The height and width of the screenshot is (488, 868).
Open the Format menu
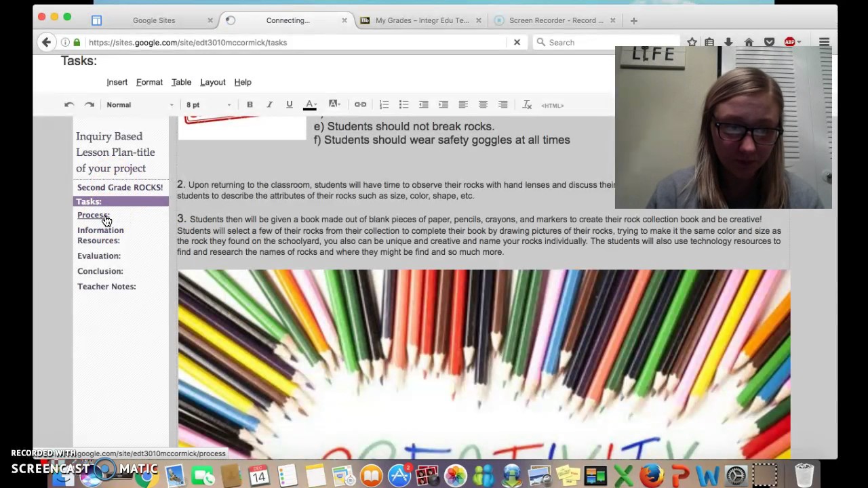(149, 82)
